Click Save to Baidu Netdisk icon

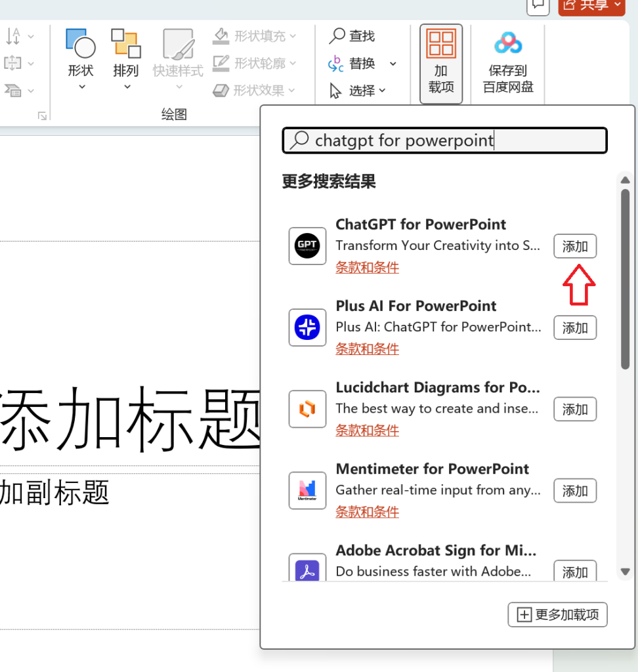point(508,43)
